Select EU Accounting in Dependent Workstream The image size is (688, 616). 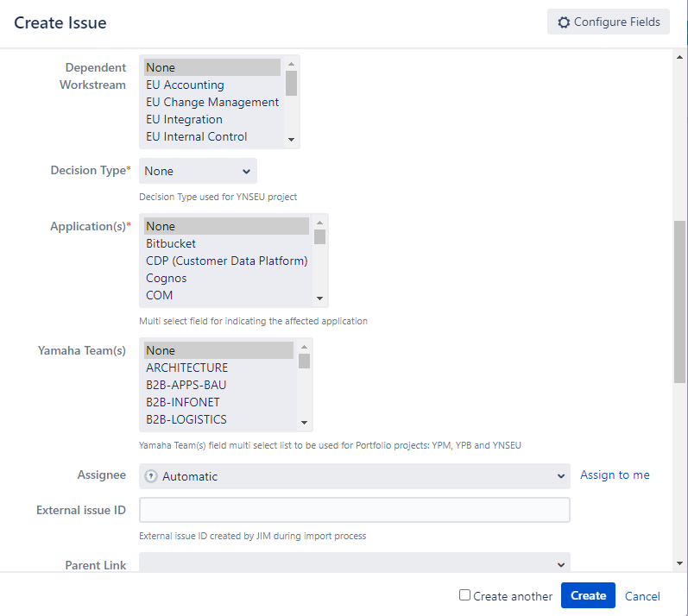(x=212, y=85)
